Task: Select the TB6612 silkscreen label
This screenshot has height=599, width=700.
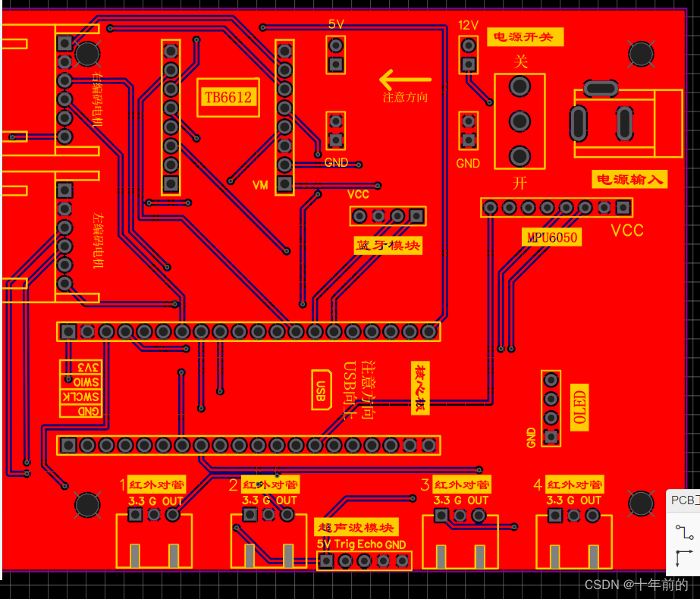Action: [228, 97]
